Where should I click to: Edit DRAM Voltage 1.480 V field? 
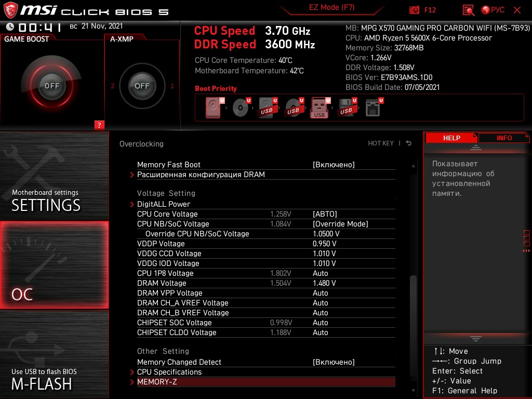click(x=324, y=283)
